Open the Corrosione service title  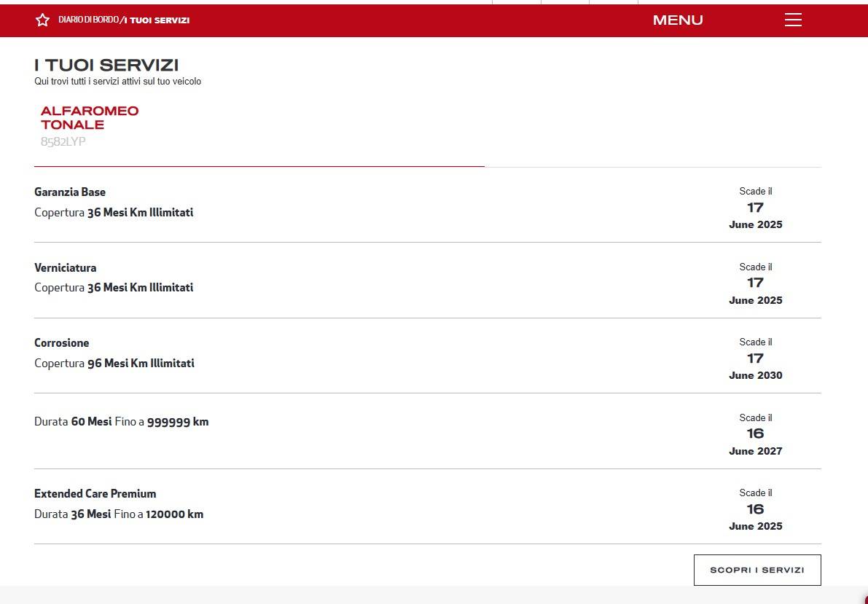pos(61,343)
